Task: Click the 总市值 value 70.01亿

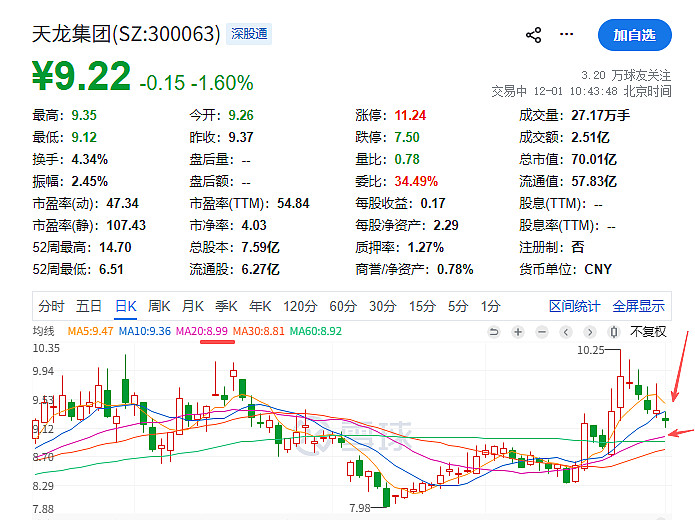Action: 594,159
